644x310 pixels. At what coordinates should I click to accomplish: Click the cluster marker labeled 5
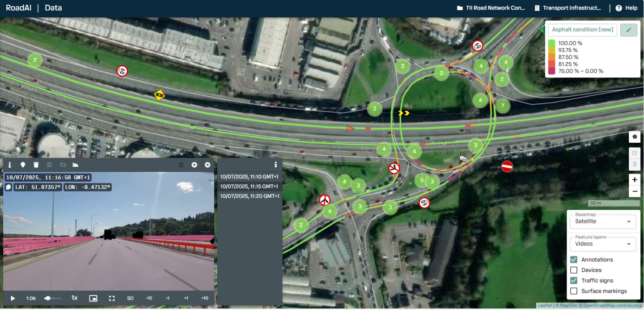pyautogui.click(x=421, y=180)
